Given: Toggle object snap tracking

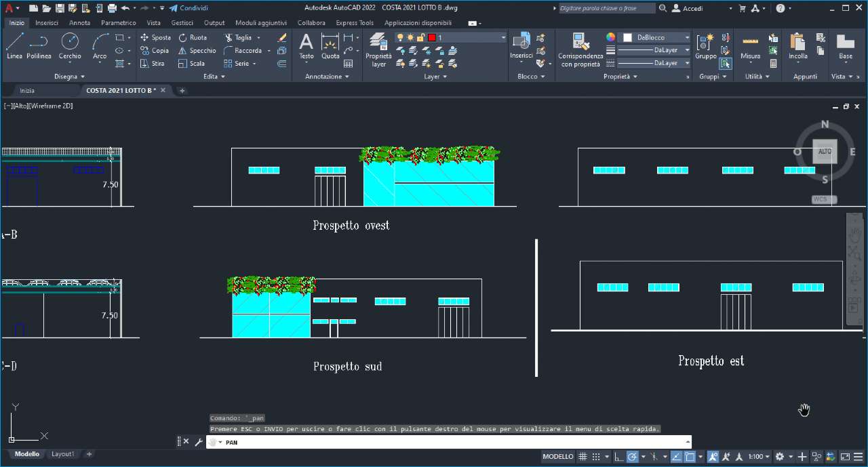Looking at the screenshot, I should pos(677,457).
